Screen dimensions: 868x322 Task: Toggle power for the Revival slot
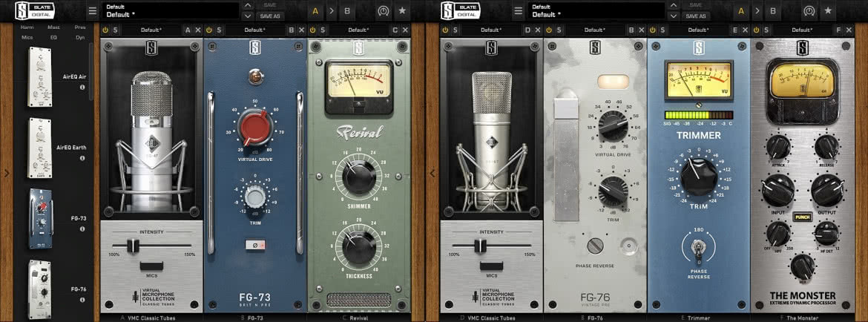(313, 30)
